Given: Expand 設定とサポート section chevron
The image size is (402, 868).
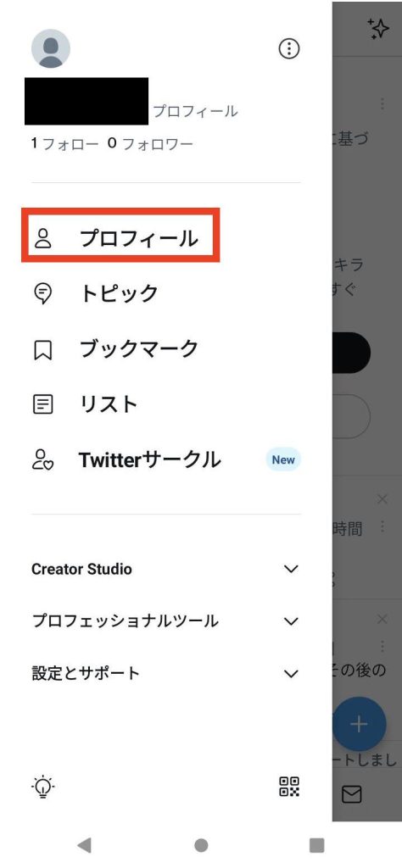Looking at the screenshot, I should point(291,674).
